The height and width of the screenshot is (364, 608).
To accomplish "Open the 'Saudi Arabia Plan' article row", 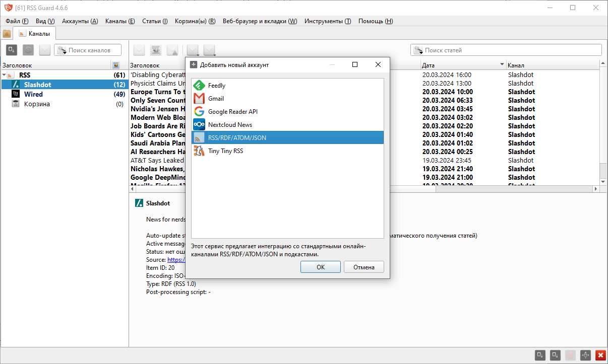I will coord(158,143).
